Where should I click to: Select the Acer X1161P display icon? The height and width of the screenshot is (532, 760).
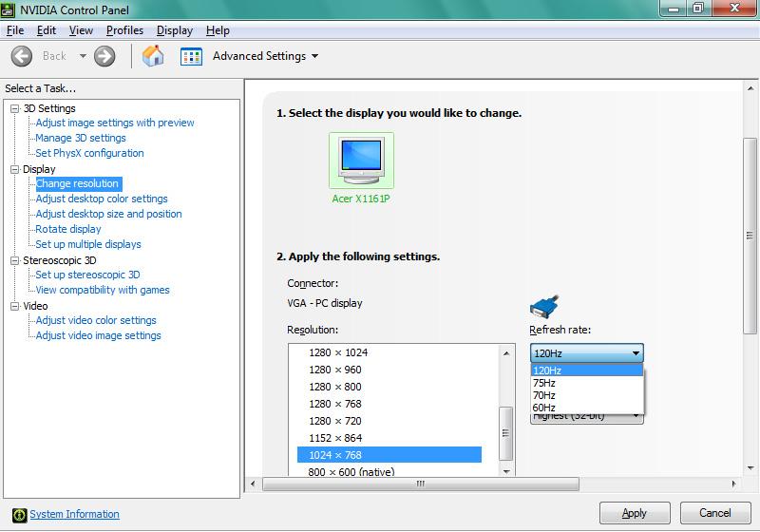(361, 161)
